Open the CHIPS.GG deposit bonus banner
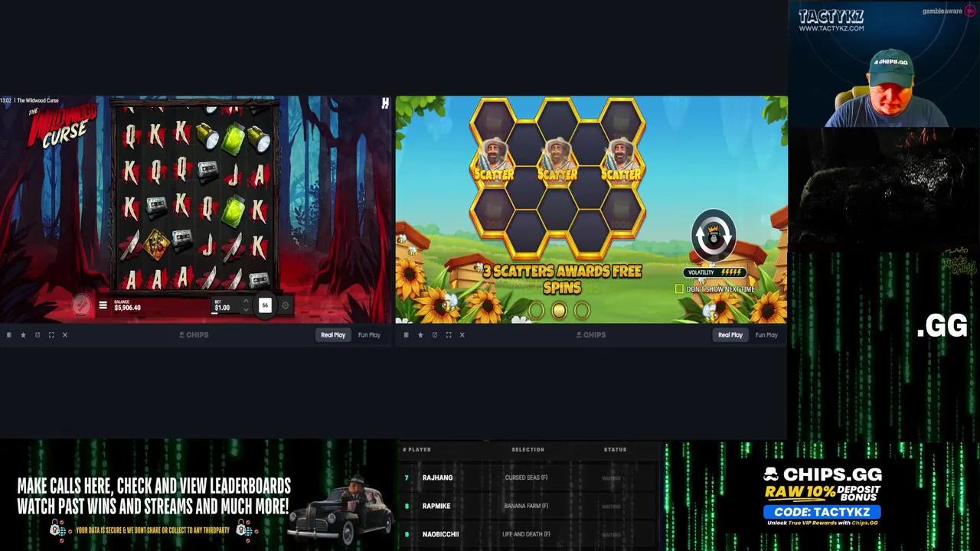This screenshot has height=551, width=980. click(822, 496)
